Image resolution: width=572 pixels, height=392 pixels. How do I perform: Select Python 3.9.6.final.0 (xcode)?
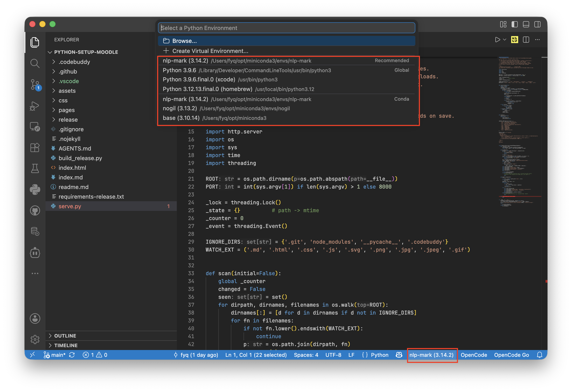click(x=286, y=79)
